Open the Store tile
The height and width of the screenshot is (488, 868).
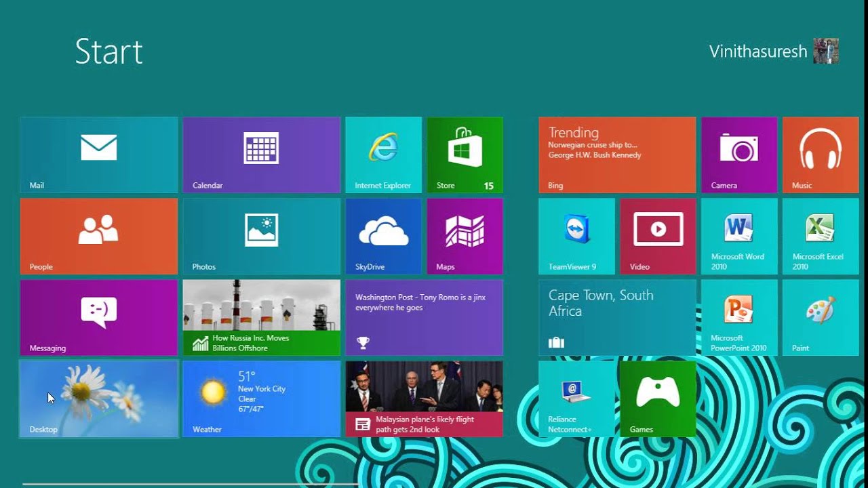[465, 155]
